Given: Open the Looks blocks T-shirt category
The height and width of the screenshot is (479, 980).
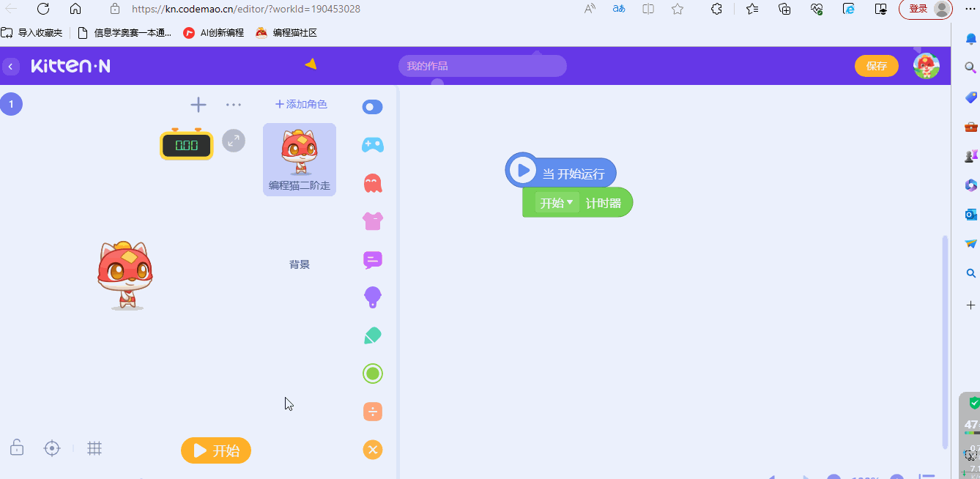Looking at the screenshot, I should tap(373, 220).
